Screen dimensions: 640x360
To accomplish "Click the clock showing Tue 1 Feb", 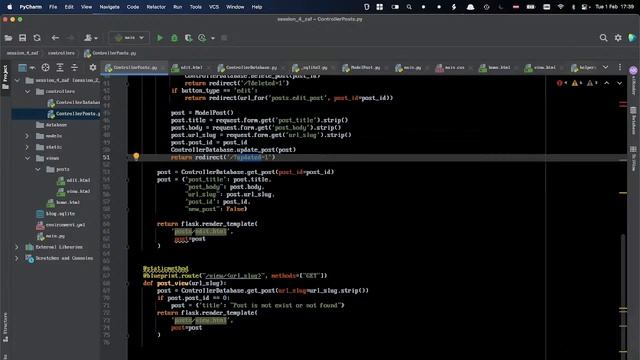I will (614, 7).
